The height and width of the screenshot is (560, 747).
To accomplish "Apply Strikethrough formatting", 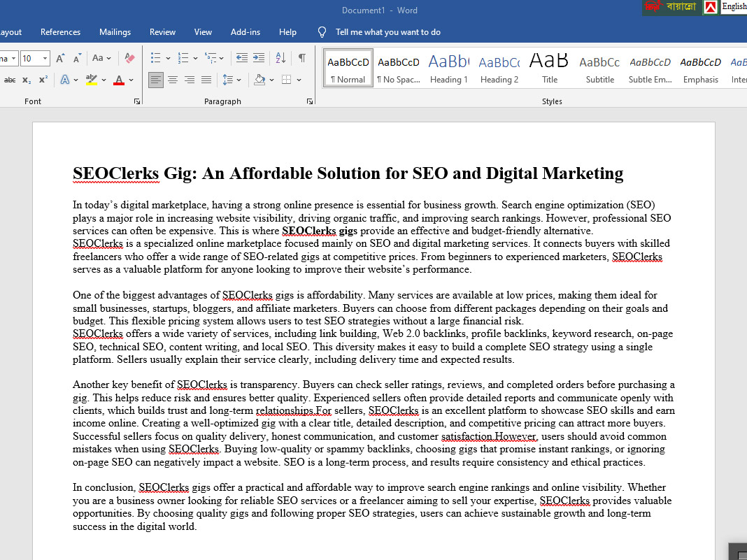I will tap(11, 79).
